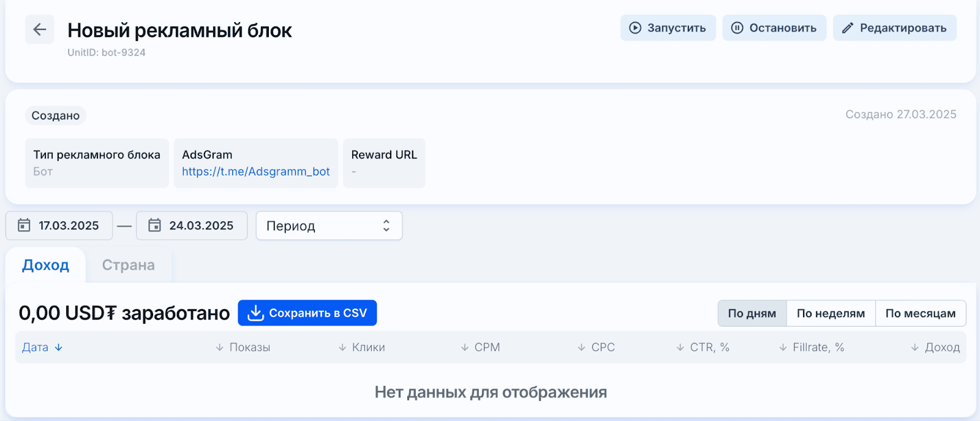The height and width of the screenshot is (421, 980).
Task: Open the https://t.me/Adsgramm_bot link
Action: [x=256, y=172]
